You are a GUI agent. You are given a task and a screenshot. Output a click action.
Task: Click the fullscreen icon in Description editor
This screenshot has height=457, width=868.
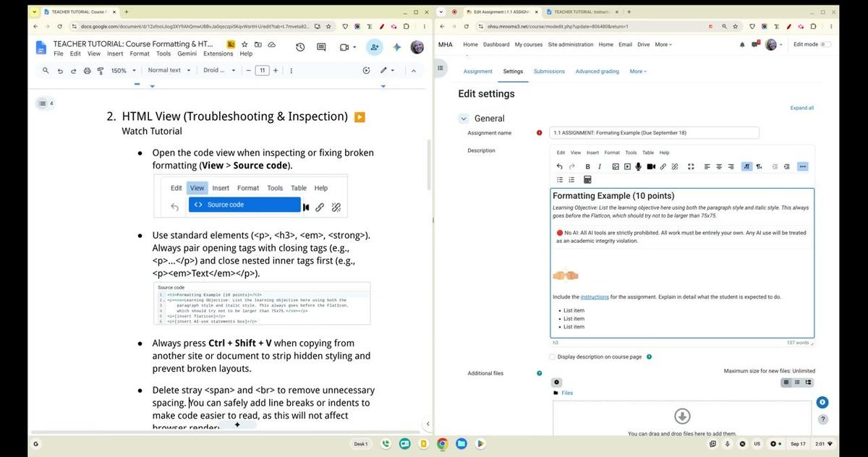point(691,166)
